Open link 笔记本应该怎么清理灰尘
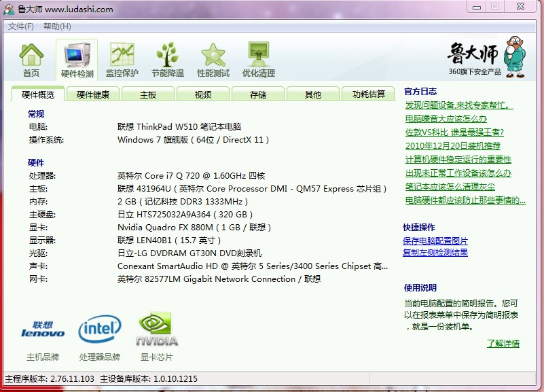Screen dimensions: 544x392 click(450, 187)
